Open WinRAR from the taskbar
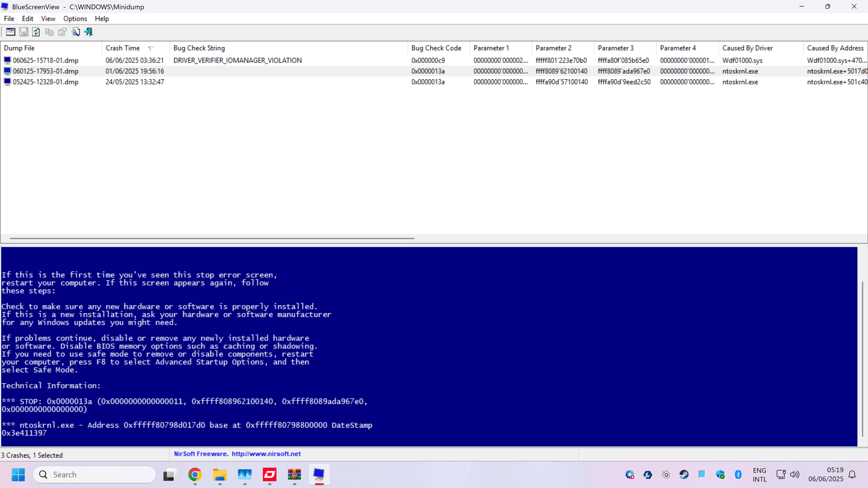The height and width of the screenshot is (488, 868). tap(294, 474)
